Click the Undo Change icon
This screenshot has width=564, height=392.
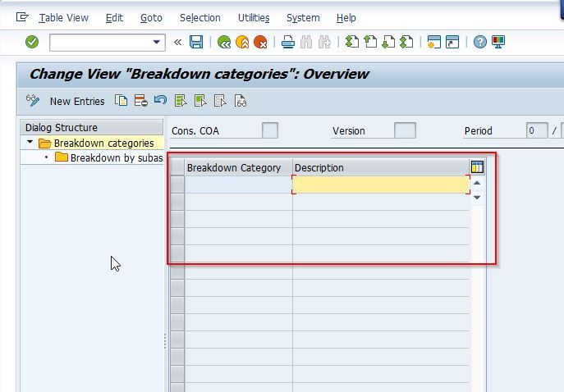pyautogui.click(x=160, y=100)
